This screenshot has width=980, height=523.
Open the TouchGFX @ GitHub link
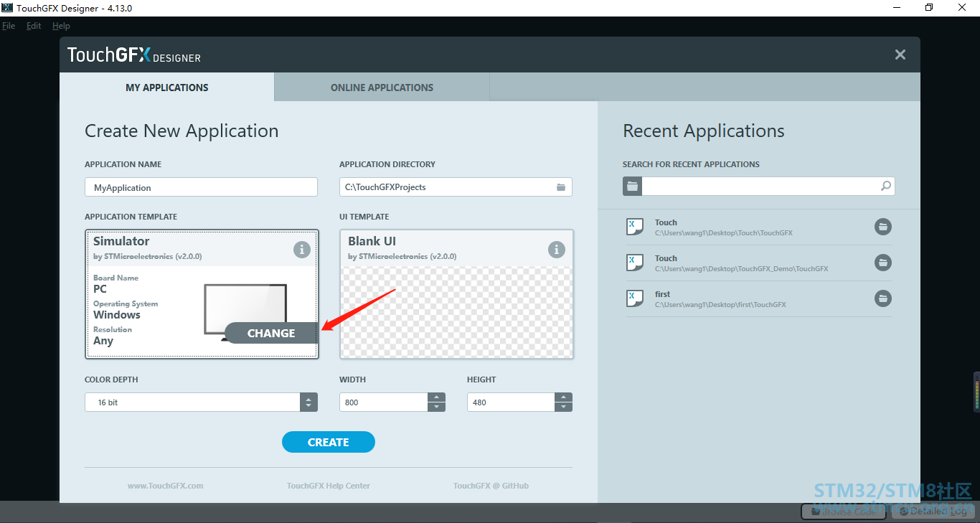491,486
